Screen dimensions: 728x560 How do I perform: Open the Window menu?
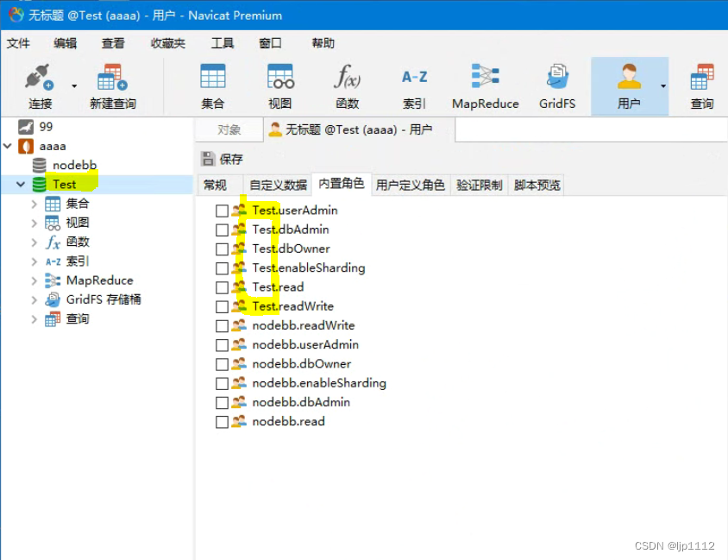[x=270, y=43]
